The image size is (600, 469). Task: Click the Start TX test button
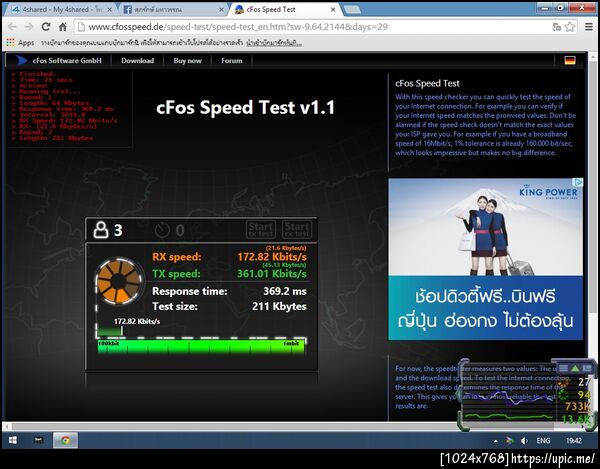click(x=261, y=230)
